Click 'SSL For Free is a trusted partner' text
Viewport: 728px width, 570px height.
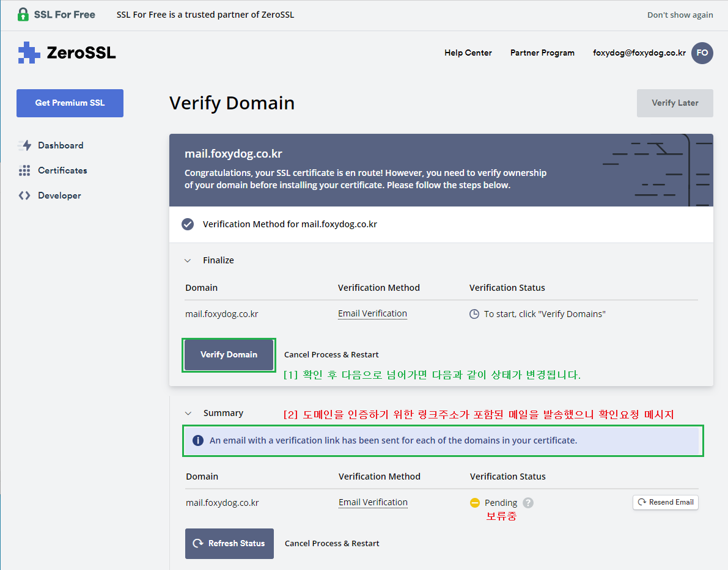(205, 15)
